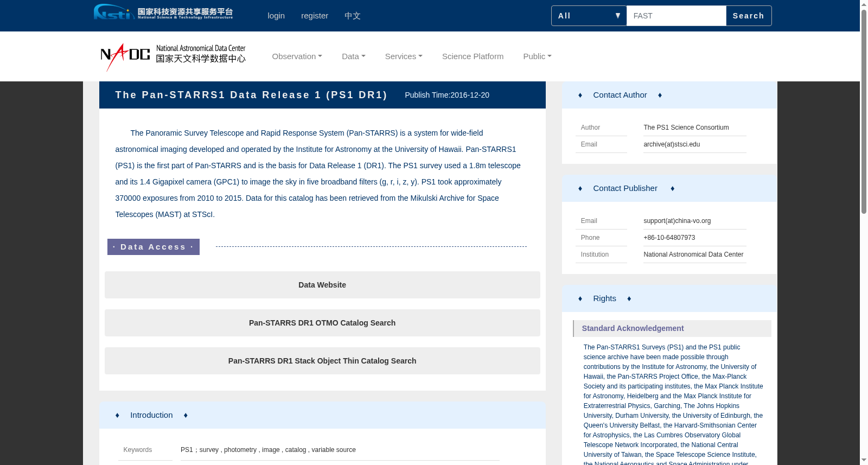Select phone number +86-10-64807973

point(669,238)
